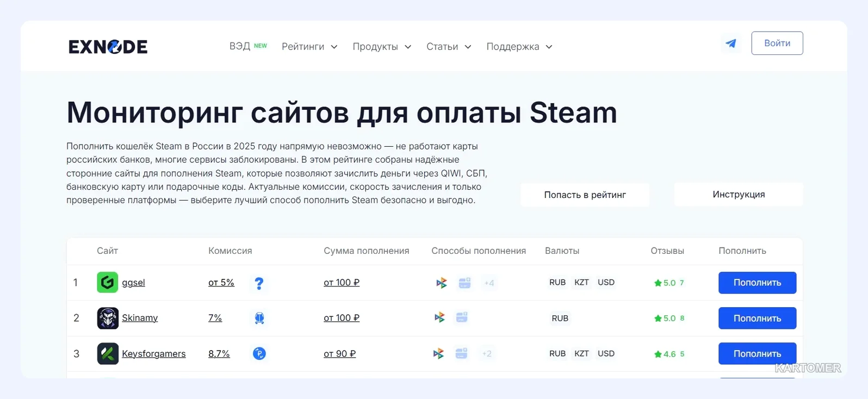Click the Keysforgamers site logo
The height and width of the screenshot is (399, 868).
108,354
